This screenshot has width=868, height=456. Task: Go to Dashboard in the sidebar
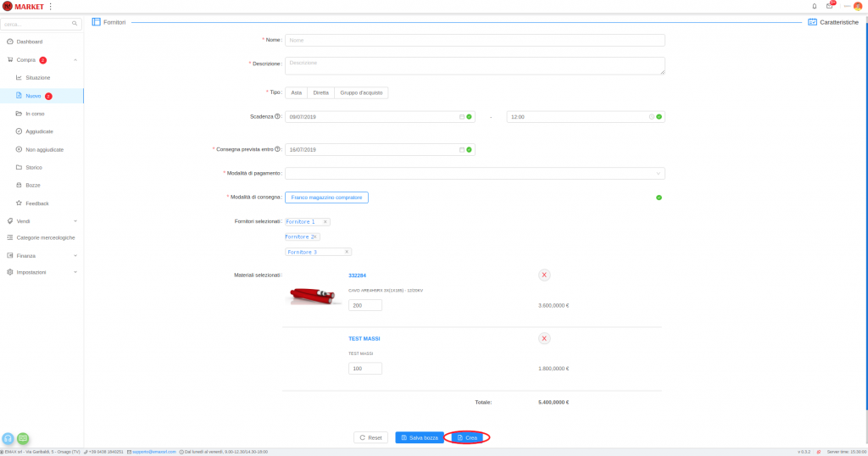coord(30,42)
